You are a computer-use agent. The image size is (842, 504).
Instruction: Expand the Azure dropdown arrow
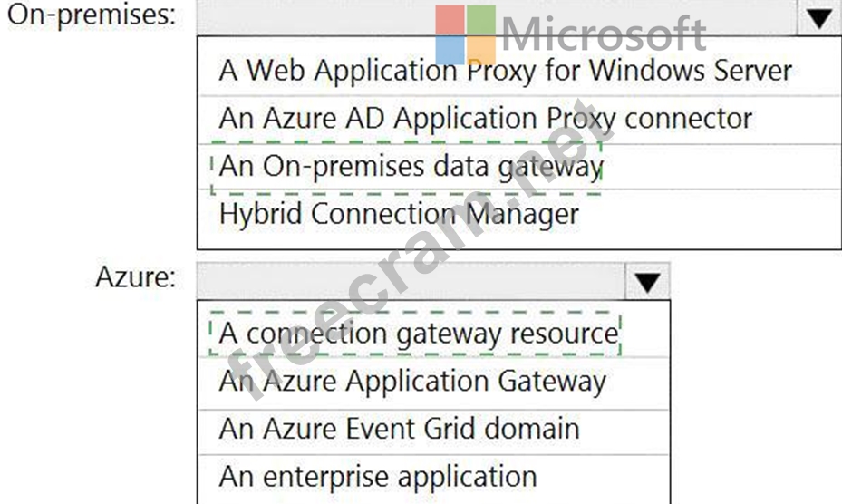[648, 281]
